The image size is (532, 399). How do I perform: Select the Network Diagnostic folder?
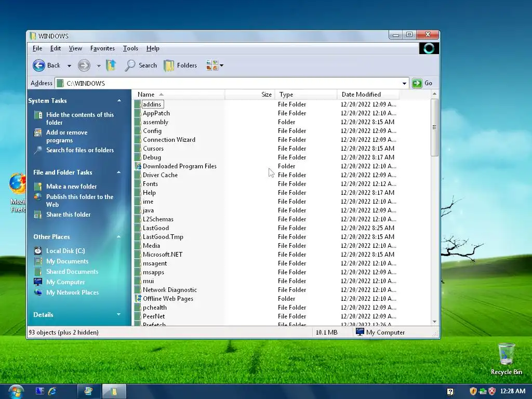pyautogui.click(x=170, y=290)
